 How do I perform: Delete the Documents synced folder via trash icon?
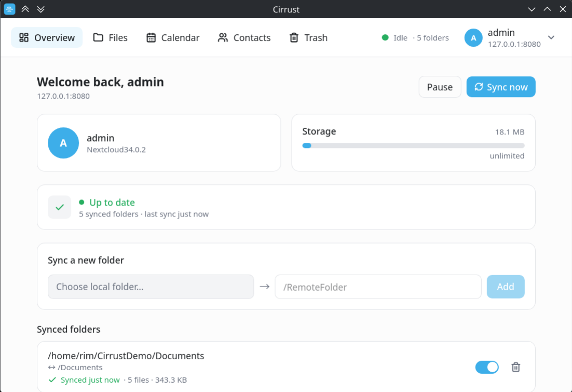515,367
